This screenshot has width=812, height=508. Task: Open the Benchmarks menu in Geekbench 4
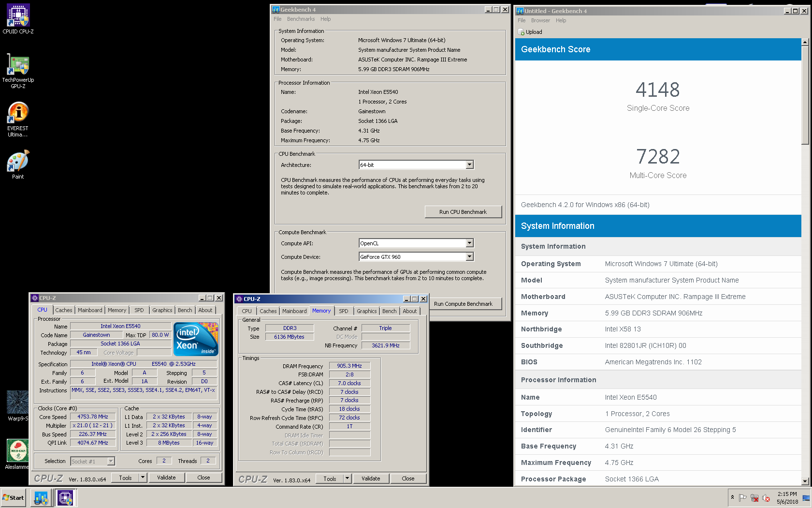[301, 19]
